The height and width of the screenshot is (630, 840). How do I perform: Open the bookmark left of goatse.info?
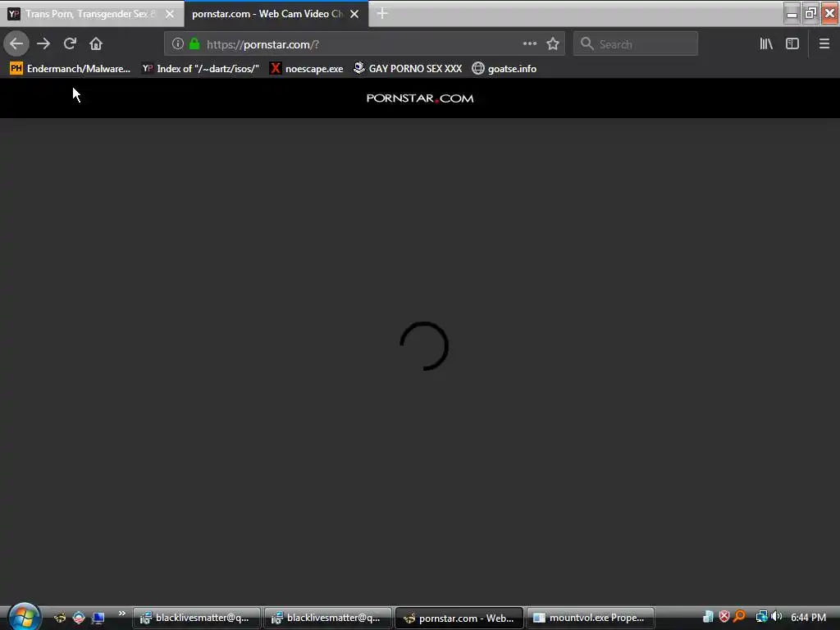point(408,69)
